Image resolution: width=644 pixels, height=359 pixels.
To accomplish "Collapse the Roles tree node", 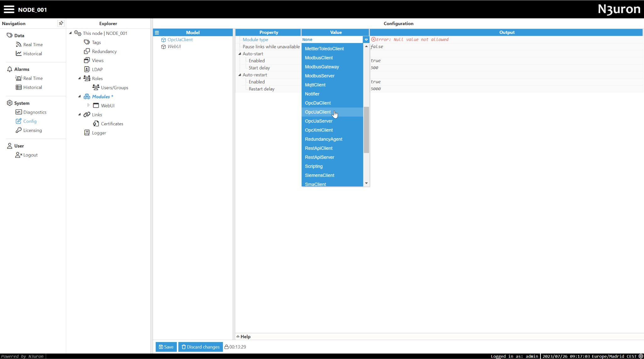I will pyautogui.click(x=80, y=78).
